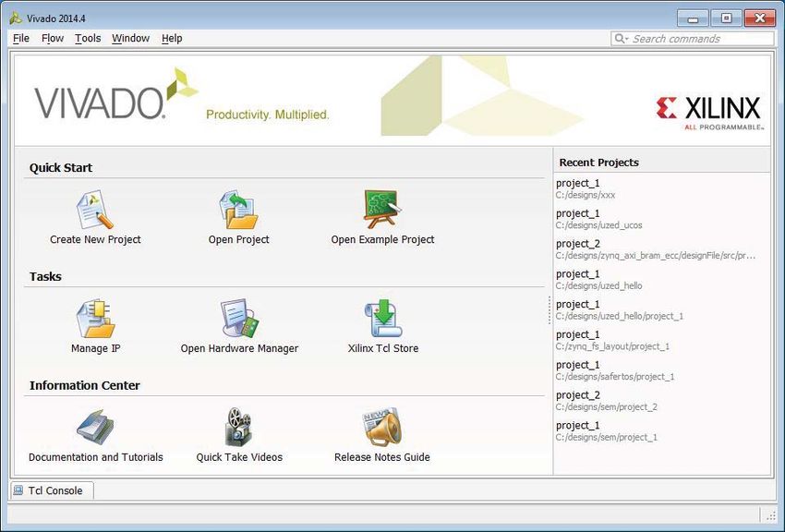
Task: Minimize the Vivado window
Action: [x=694, y=18]
